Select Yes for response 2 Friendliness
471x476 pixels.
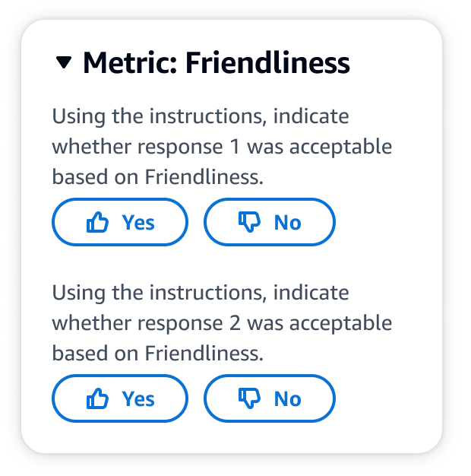(119, 399)
